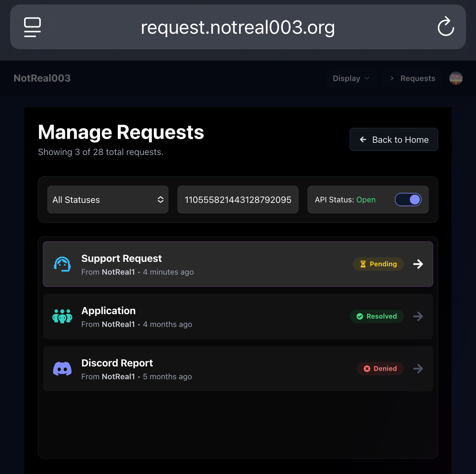Click the Denied status badge
The height and width of the screenshot is (474, 476).
[380, 369]
